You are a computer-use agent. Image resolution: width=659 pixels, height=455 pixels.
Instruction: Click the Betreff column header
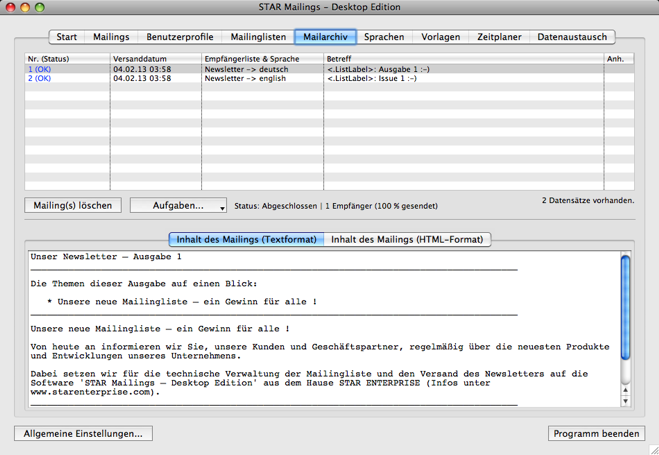(464, 59)
